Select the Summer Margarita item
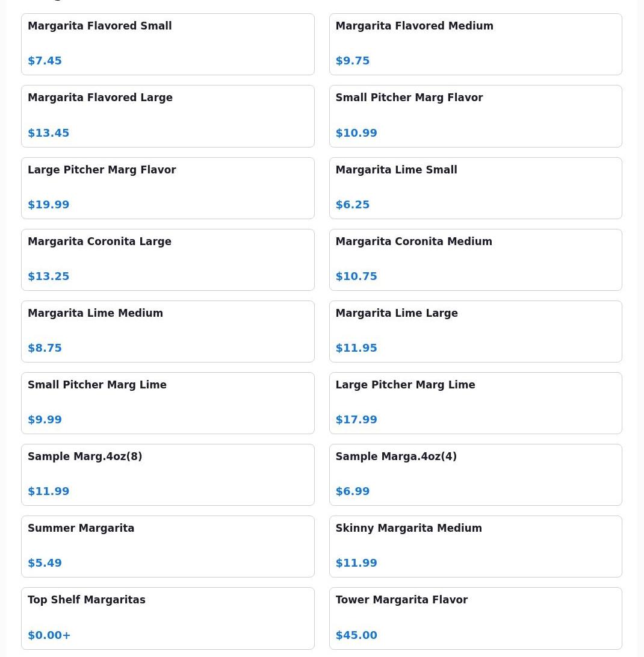 tap(167, 546)
